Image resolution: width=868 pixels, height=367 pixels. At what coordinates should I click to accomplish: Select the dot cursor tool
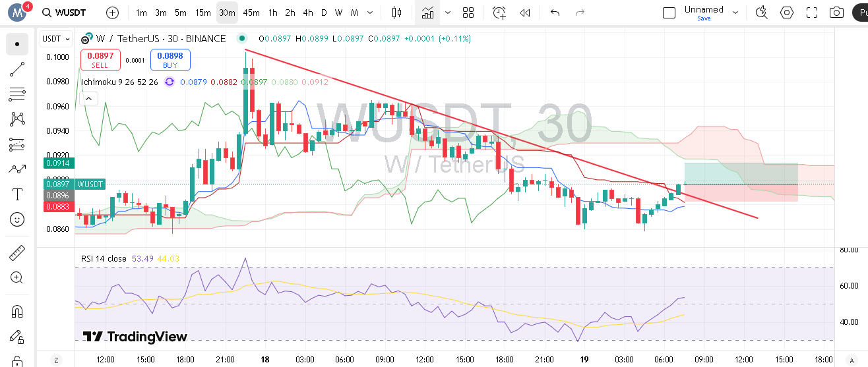point(17,44)
